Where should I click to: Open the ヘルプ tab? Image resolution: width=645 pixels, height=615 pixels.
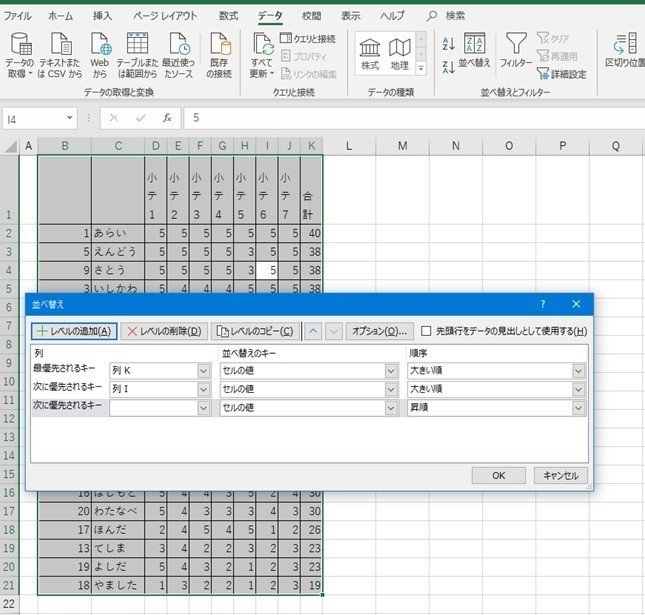click(392, 16)
